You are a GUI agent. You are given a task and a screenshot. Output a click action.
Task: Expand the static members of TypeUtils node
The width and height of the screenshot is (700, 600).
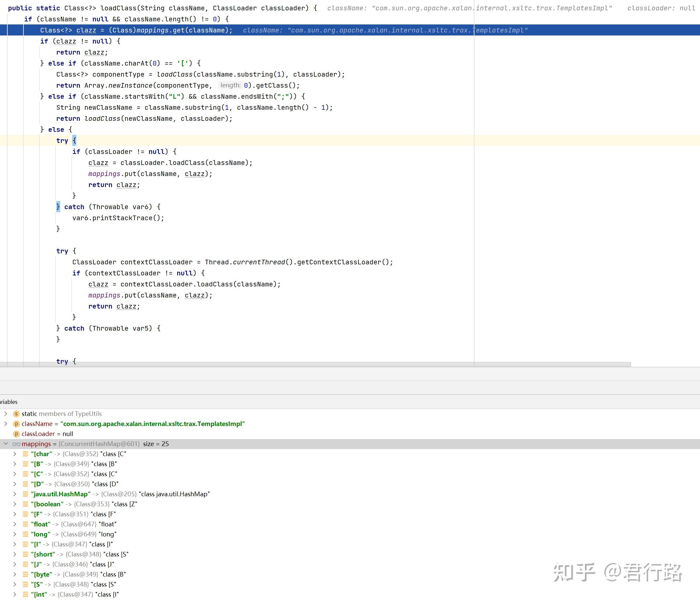6,414
